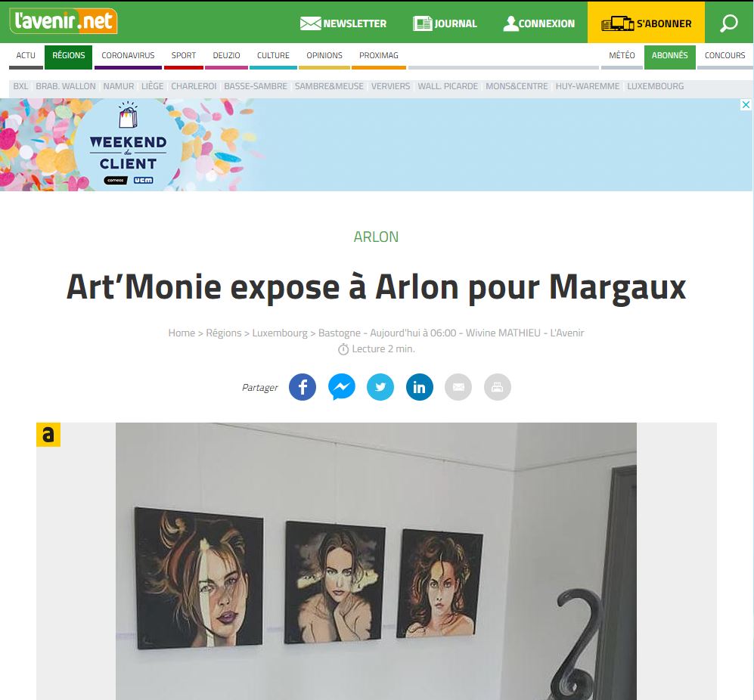Open the article's gallery paintings photo
Viewport: 754px width, 700px height.
coord(376,561)
